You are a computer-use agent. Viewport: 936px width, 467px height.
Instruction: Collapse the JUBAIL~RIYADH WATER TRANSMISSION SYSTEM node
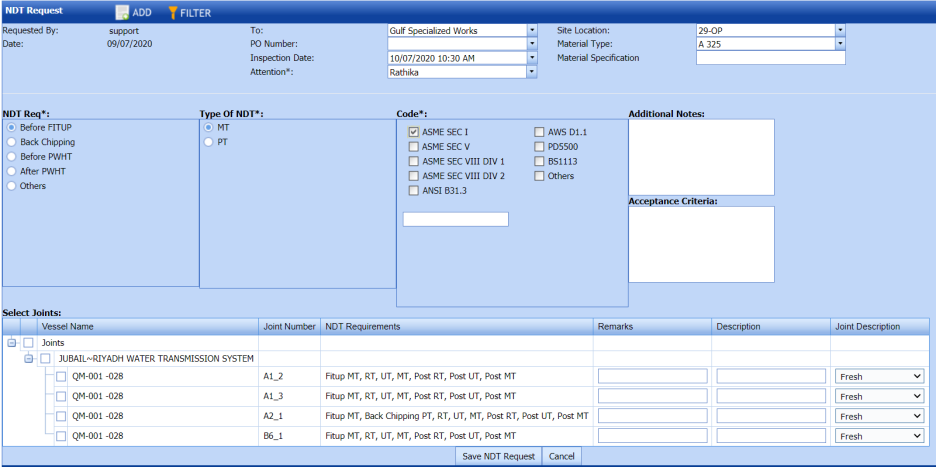coord(29,359)
